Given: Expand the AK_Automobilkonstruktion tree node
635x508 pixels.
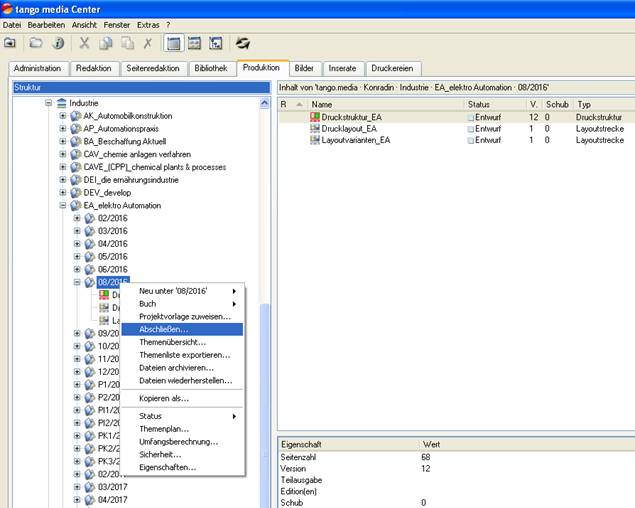Looking at the screenshot, I should point(62,115).
